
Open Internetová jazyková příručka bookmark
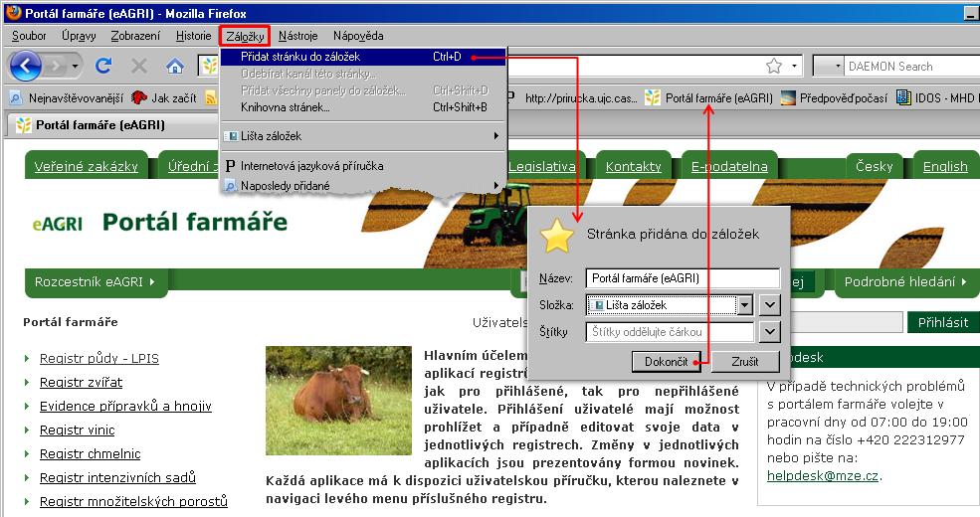click(364, 165)
